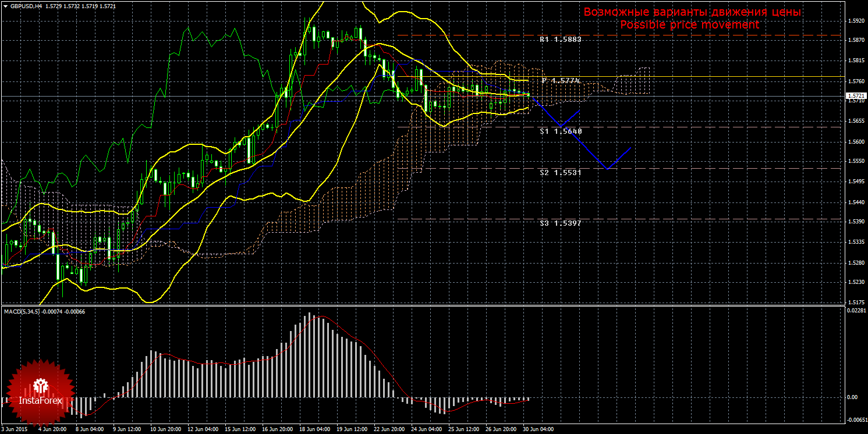Click the S1 1.5640 support level label
Screen dimensions: 868x434
(560, 131)
